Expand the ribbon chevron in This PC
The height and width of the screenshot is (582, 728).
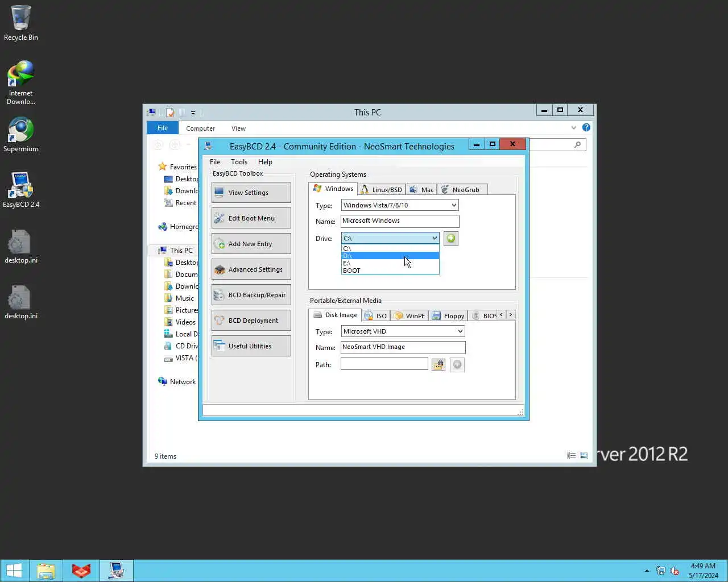(574, 128)
